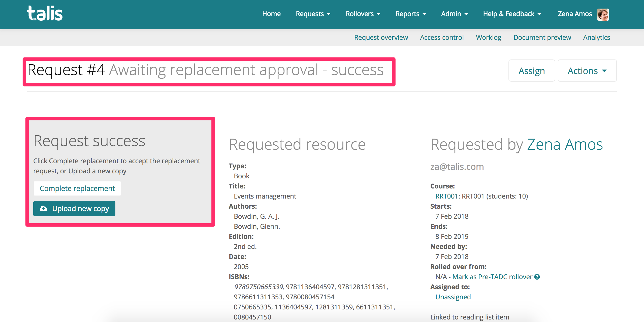The height and width of the screenshot is (322, 644).
Task: Select the Events management title text
Action: pyautogui.click(x=265, y=196)
